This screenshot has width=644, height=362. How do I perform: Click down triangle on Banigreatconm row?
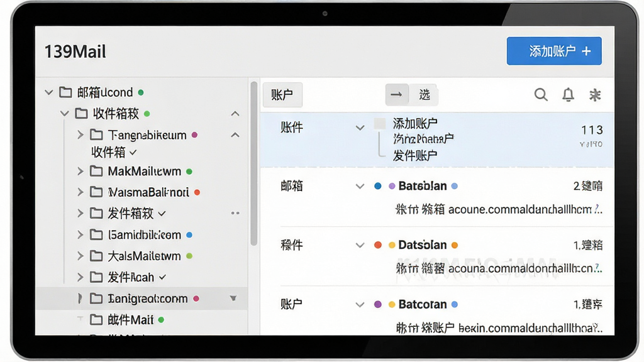(x=233, y=299)
